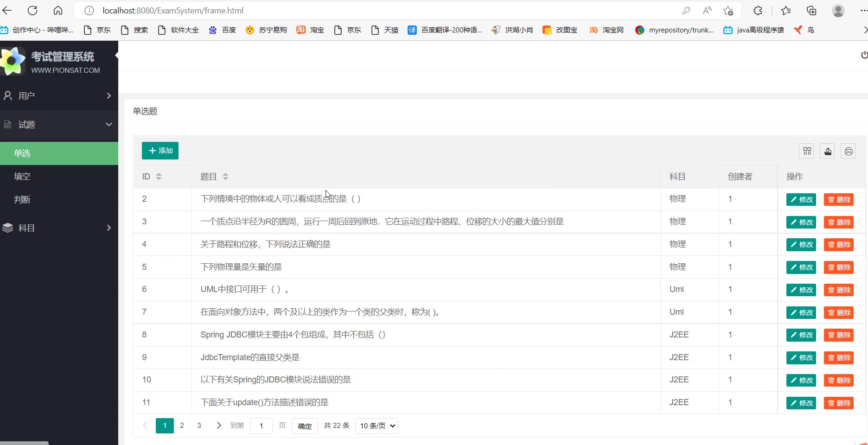Open the 改图宝 bookmark
The image size is (868, 445).
click(x=560, y=30)
